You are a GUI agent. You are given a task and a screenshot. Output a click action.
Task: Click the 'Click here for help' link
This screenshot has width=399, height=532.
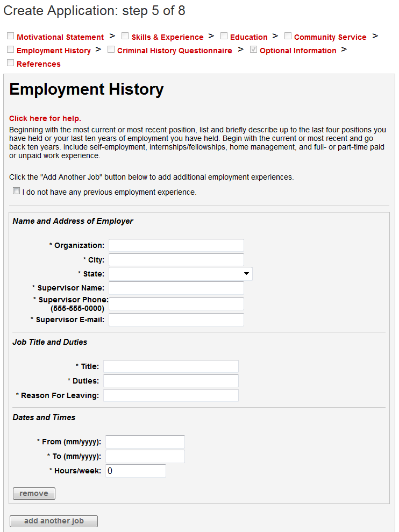[x=45, y=118]
